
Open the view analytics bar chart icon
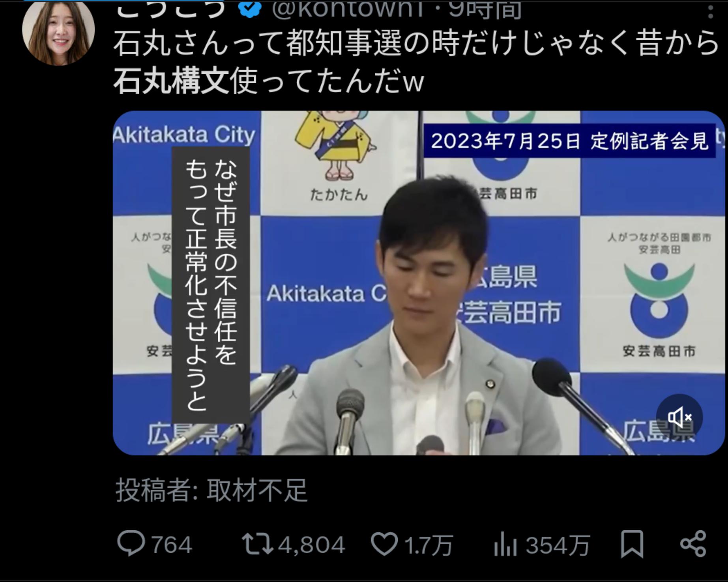click(x=505, y=545)
